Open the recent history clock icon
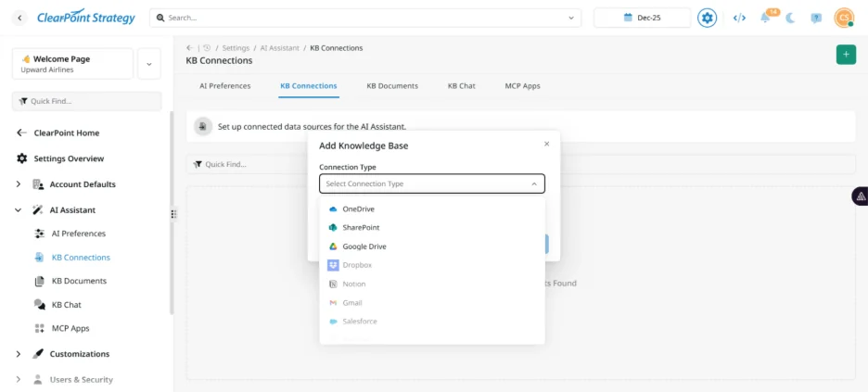Viewport: 868px width, 392px height. point(207,48)
